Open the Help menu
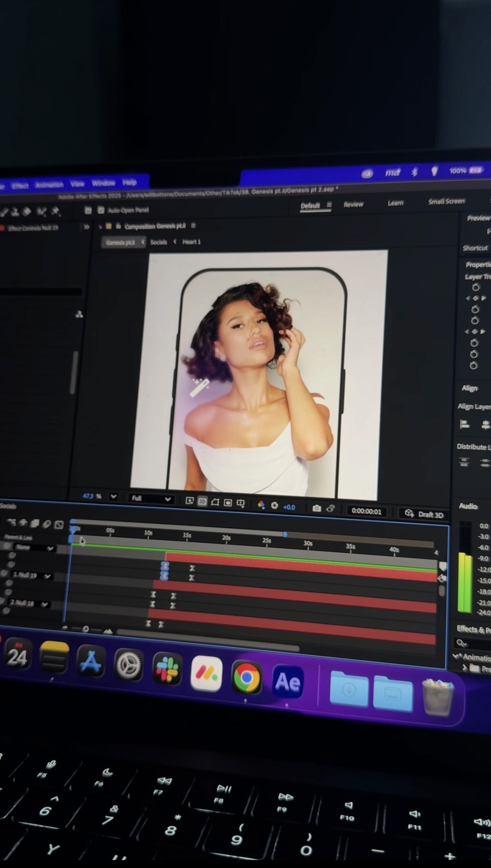Viewport: 491px width, 868px height. point(130,182)
